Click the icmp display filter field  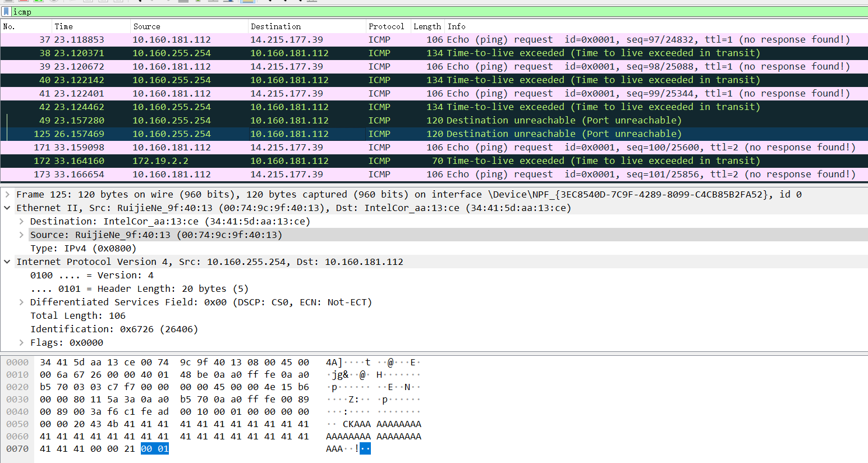pyautogui.click(x=439, y=12)
